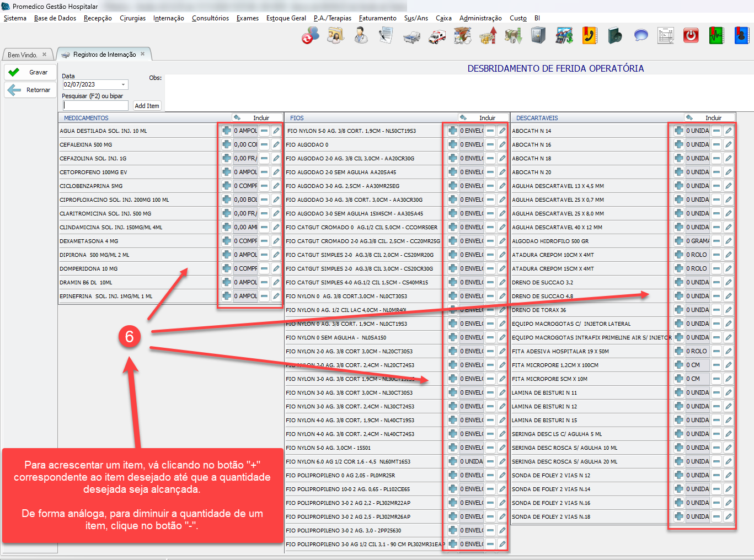This screenshot has height=560, width=754.
Task: Click the Gravar button
Action: point(30,72)
